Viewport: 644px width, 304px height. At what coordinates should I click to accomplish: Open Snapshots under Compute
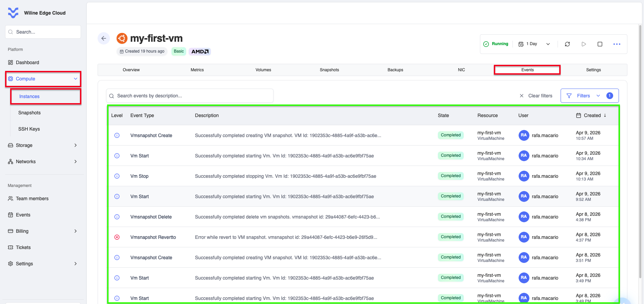coord(29,113)
